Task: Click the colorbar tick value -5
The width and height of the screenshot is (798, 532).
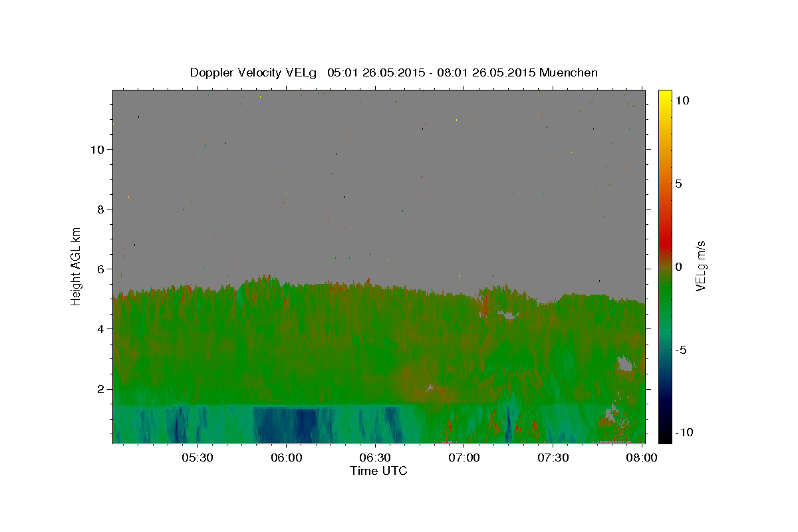Action: click(x=681, y=350)
